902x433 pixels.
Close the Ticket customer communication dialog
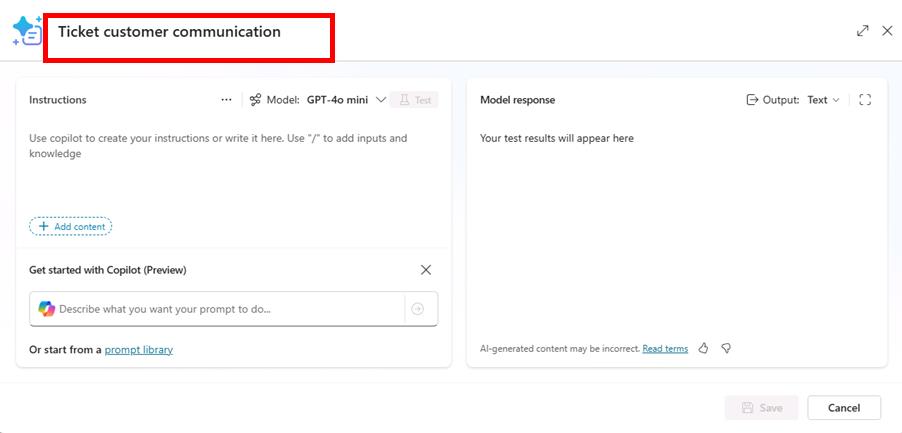(887, 31)
